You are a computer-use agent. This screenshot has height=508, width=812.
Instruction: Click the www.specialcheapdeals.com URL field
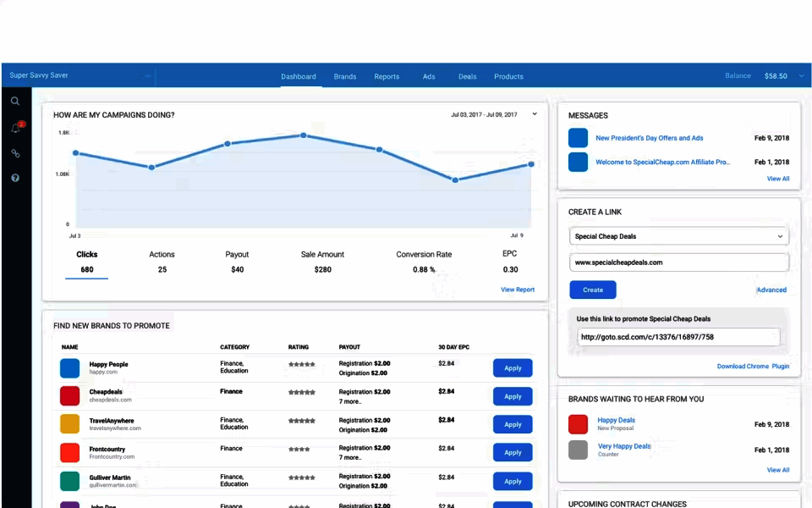tap(679, 262)
